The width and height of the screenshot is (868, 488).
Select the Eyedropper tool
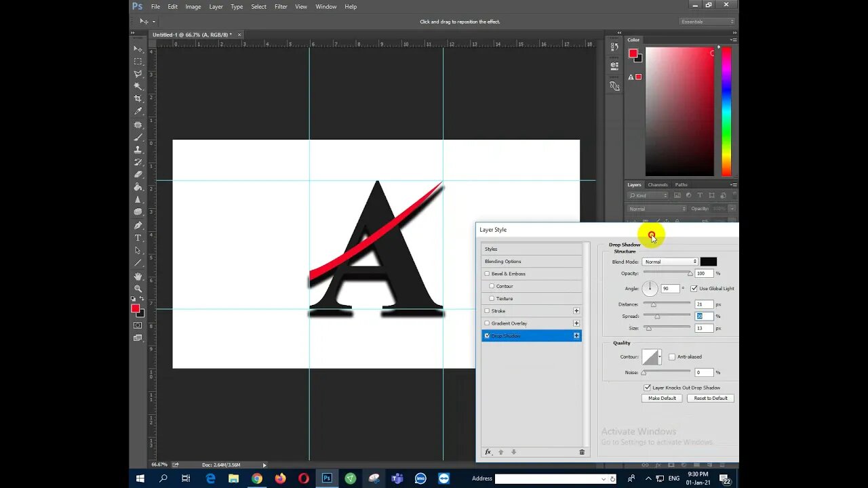pyautogui.click(x=138, y=112)
